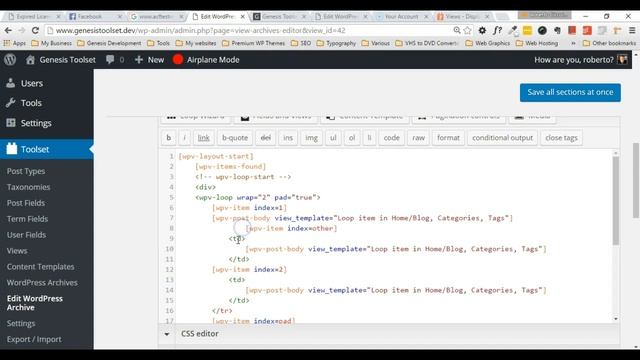Image resolution: width=640 pixels, height=360 pixels.
Task: Open the Premium WP Themes bookmarks folder
Action: (253, 43)
